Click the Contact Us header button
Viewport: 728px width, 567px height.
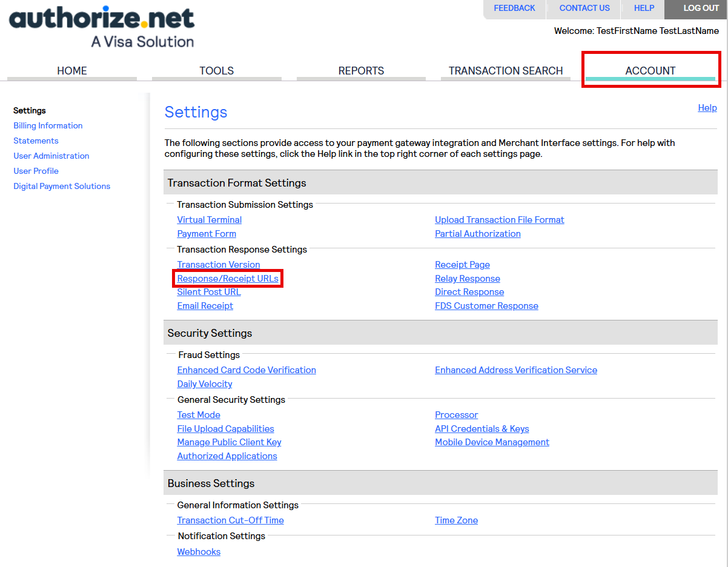click(584, 8)
